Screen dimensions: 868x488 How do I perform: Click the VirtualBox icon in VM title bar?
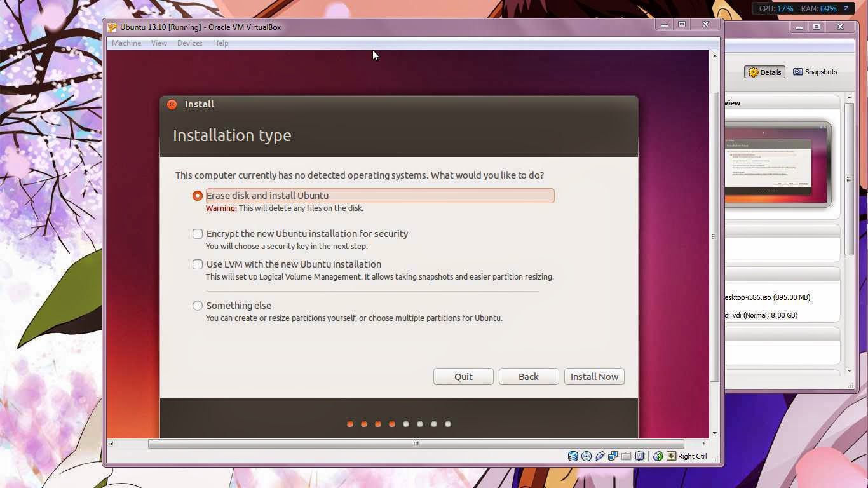click(112, 27)
